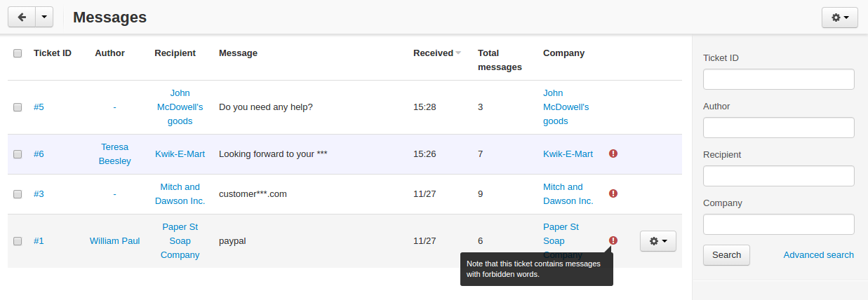868x300 pixels.
Task: Click into the Company filter field
Action: pyautogui.click(x=779, y=224)
